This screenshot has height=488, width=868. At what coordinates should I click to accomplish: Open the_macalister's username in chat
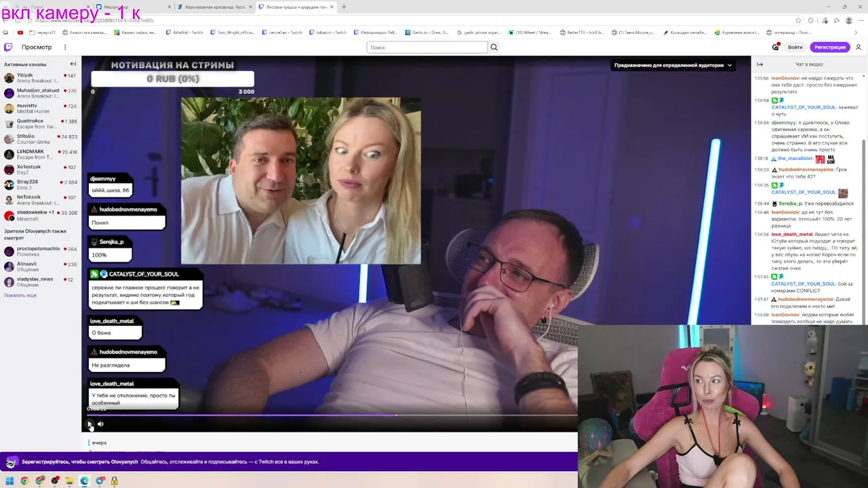pyautogui.click(x=795, y=159)
